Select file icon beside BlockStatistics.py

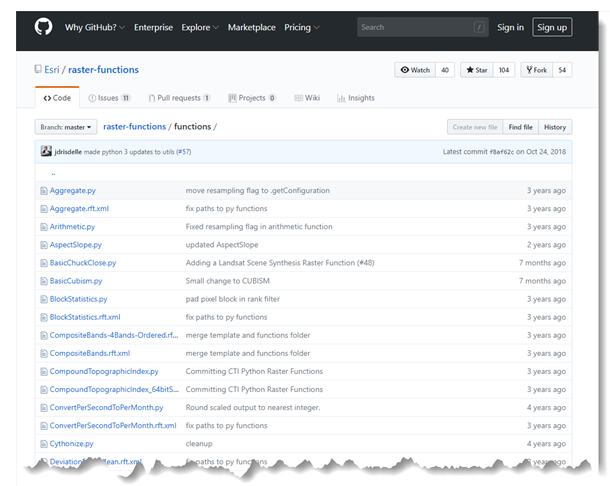(x=44, y=299)
